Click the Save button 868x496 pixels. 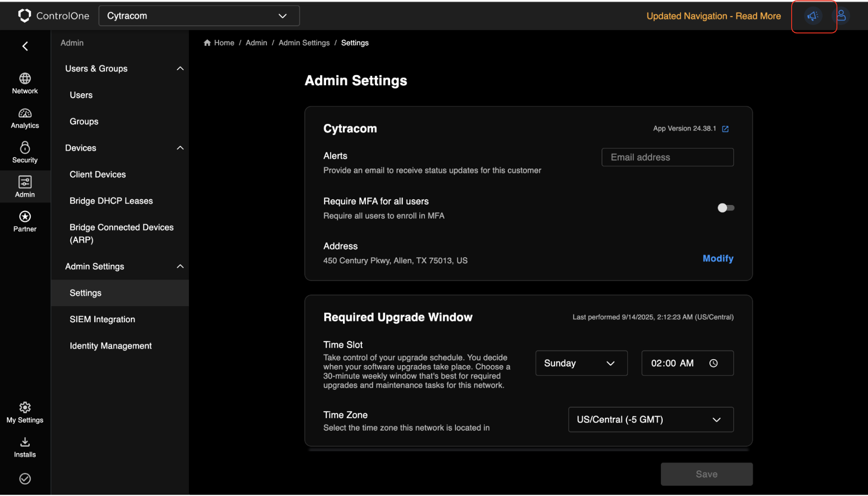(x=706, y=474)
